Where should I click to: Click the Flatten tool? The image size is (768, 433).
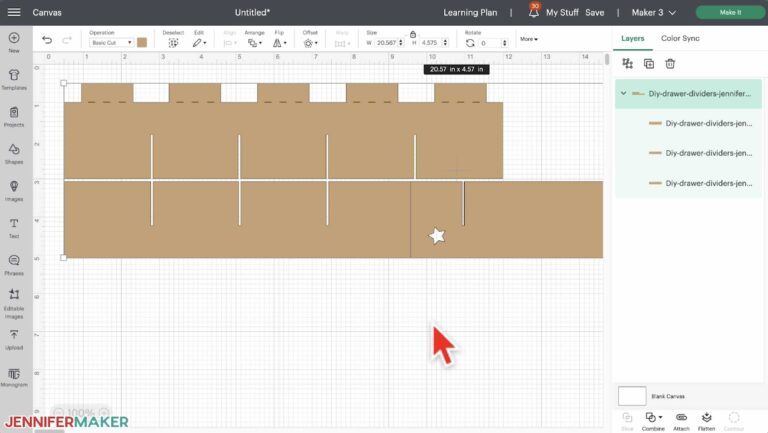[x=706, y=421]
